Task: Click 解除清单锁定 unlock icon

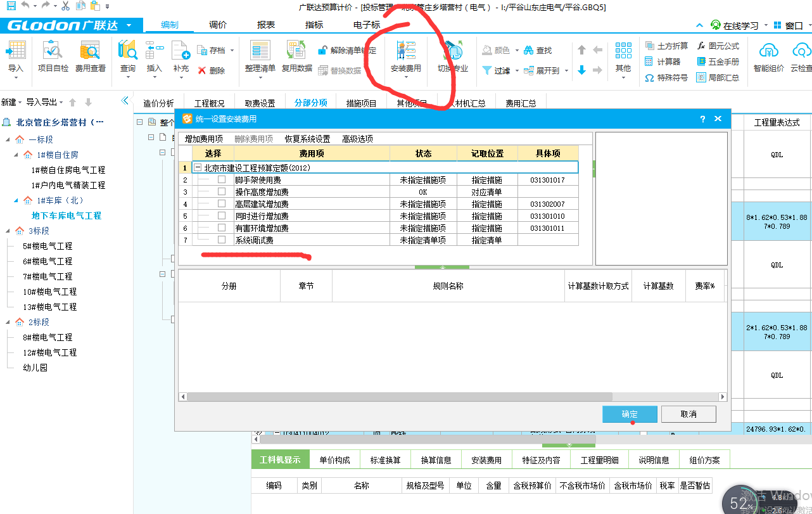Action: (322, 50)
